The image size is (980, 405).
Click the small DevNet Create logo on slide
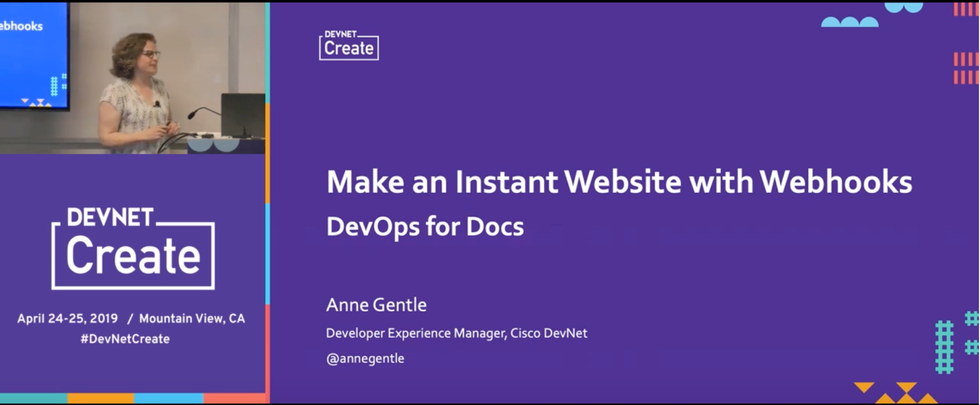click(349, 45)
